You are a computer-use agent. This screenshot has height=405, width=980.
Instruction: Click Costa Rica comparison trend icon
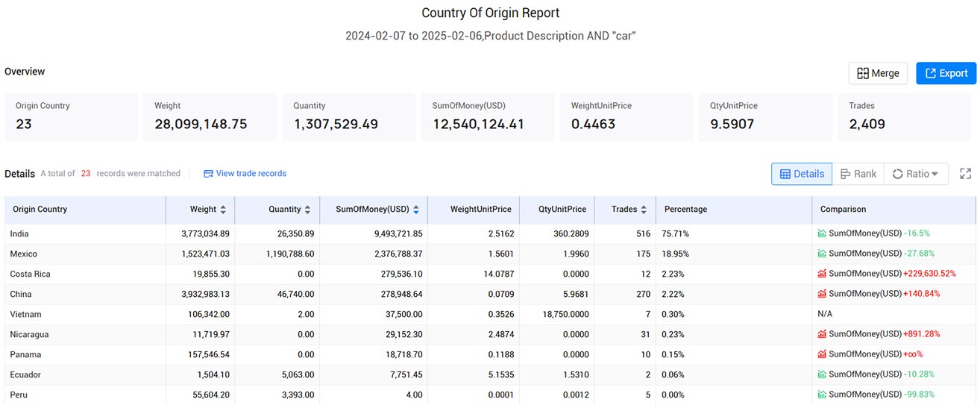point(822,274)
